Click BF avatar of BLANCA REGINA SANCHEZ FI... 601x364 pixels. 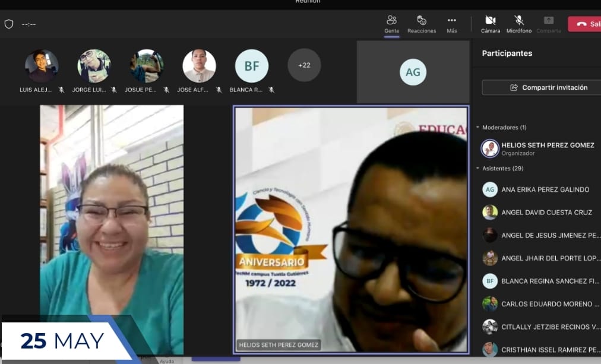point(490,281)
